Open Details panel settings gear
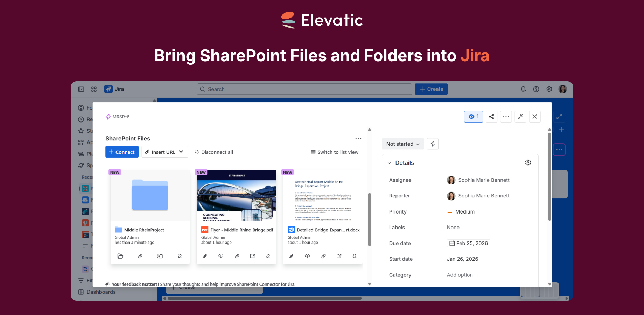Image resolution: width=644 pixels, height=315 pixels. 528,162
